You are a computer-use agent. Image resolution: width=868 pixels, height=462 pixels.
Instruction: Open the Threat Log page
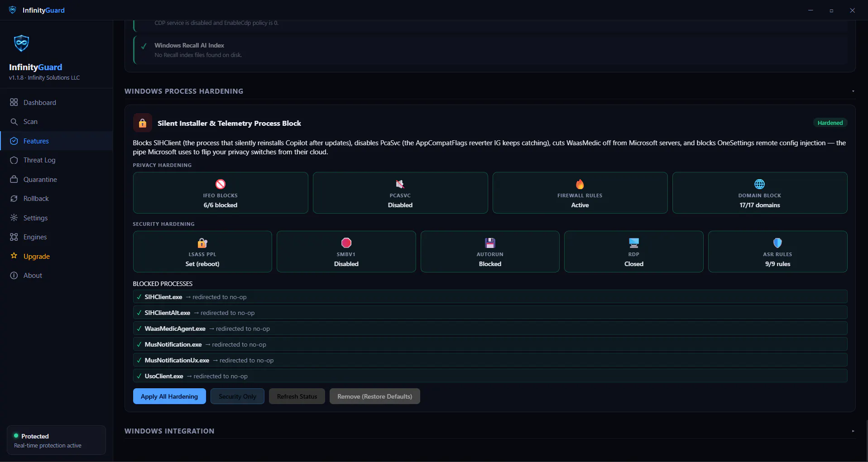coord(57,160)
